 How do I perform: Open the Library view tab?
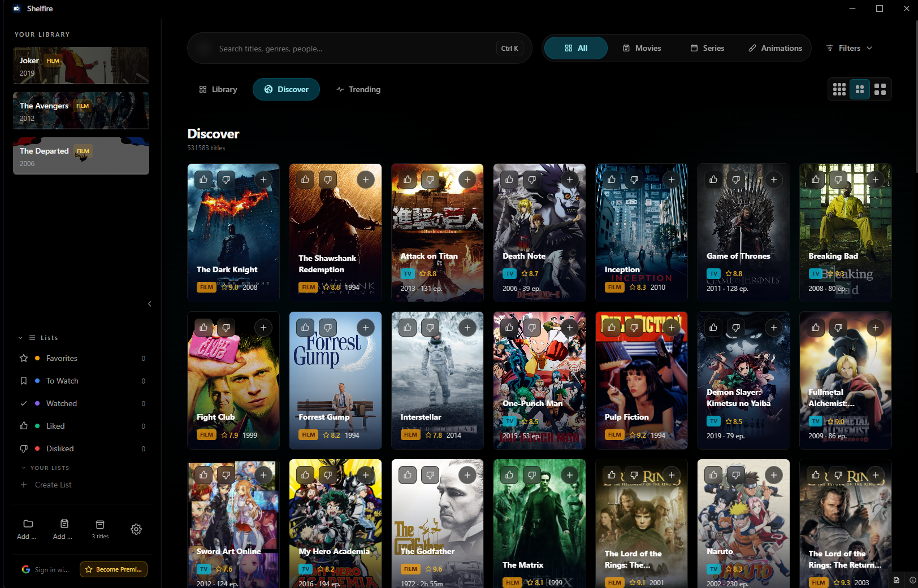(218, 89)
